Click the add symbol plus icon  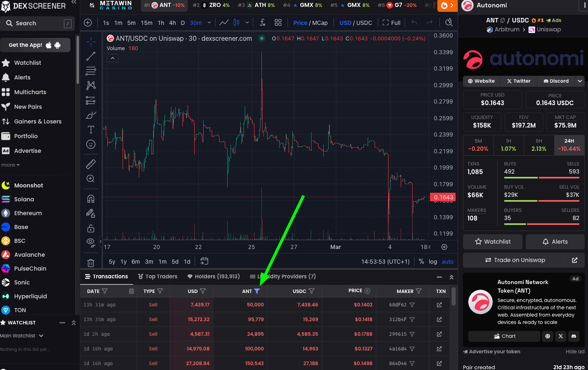point(88,23)
